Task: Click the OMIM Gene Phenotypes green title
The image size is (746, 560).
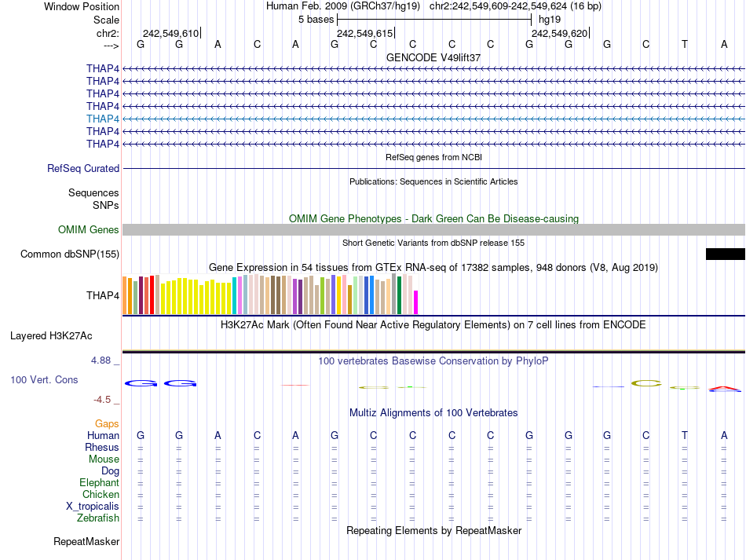Action: pyautogui.click(x=433, y=219)
